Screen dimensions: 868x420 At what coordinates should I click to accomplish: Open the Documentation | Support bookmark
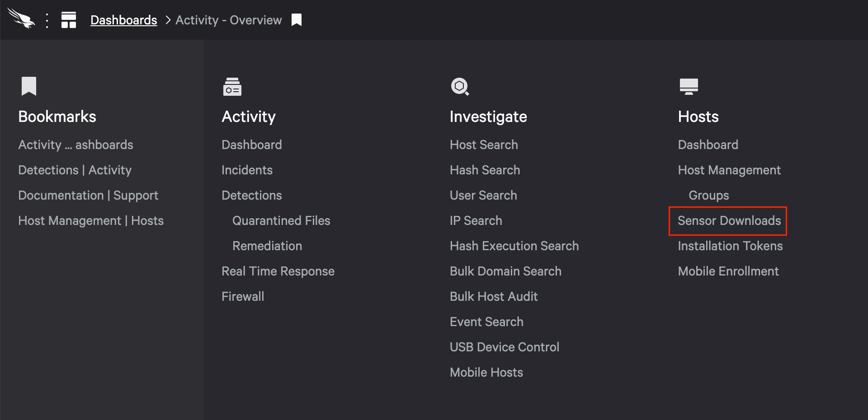point(88,196)
